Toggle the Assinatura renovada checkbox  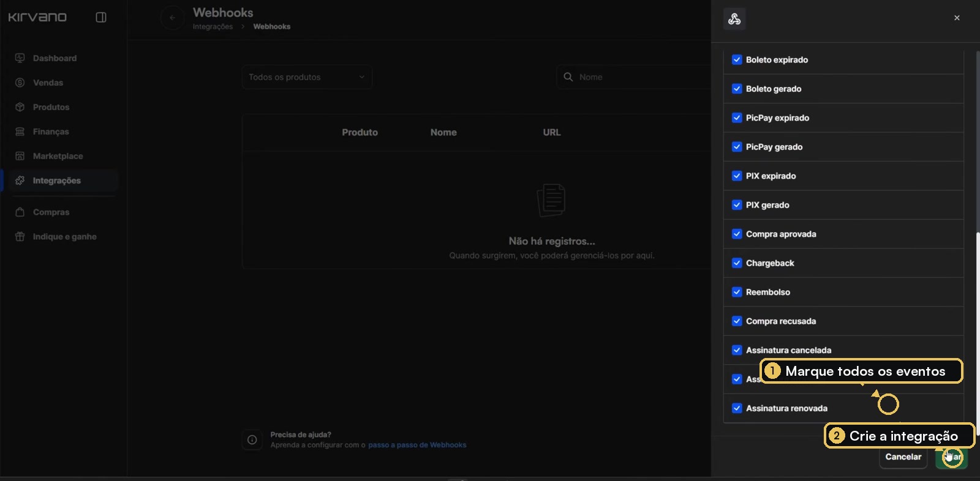pyautogui.click(x=737, y=408)
